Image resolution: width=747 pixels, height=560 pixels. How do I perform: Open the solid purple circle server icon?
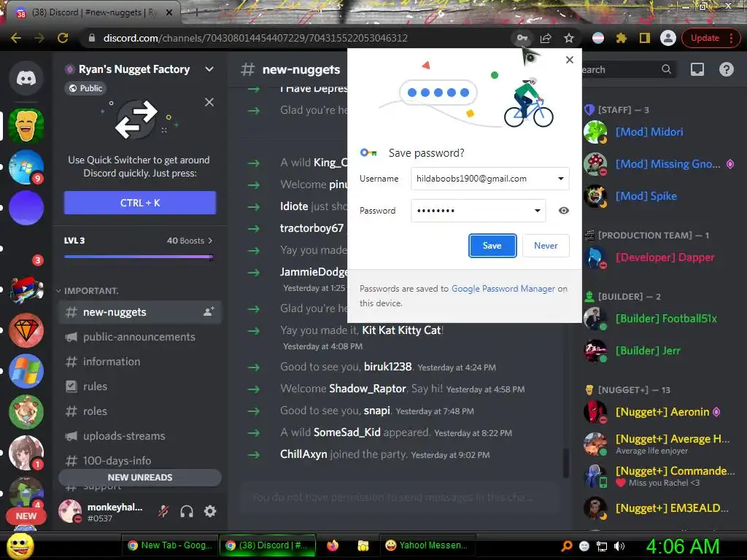tap(26, 208)
